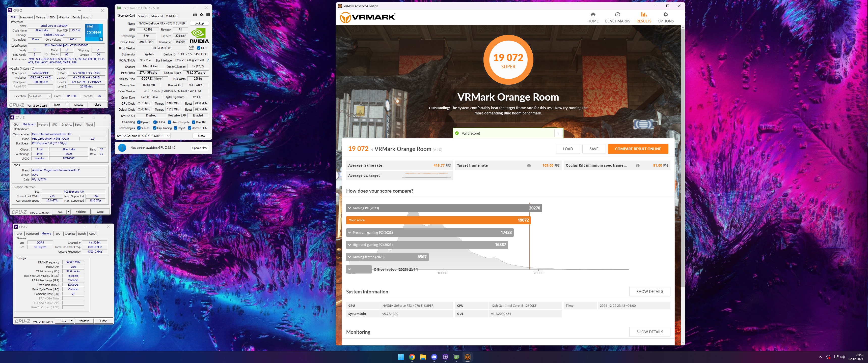Toggle the OpenCL checkbox in GPU-Z

coord(139,122)
